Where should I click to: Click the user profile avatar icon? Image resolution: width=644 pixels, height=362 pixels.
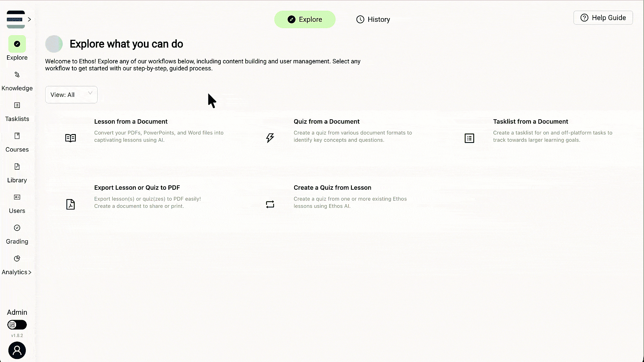coord(17,350)
